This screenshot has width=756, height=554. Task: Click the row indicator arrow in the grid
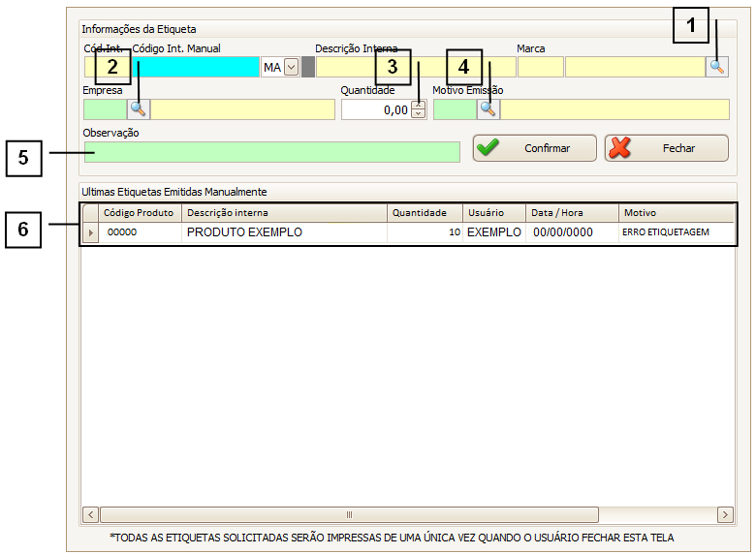pyautogui.click(x=91, y=233)
